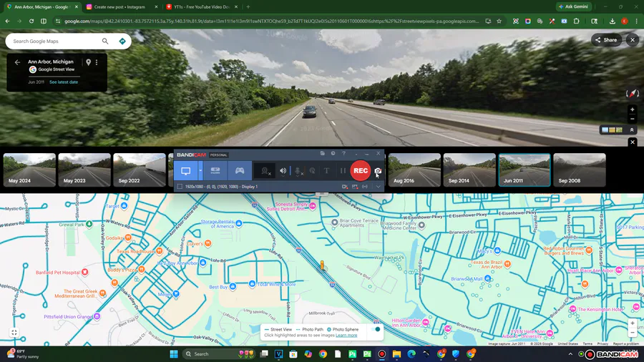The image size is (644, 362).
Task: Open Bandicam speaker sound settings
Action: click(x=283, y=171)
